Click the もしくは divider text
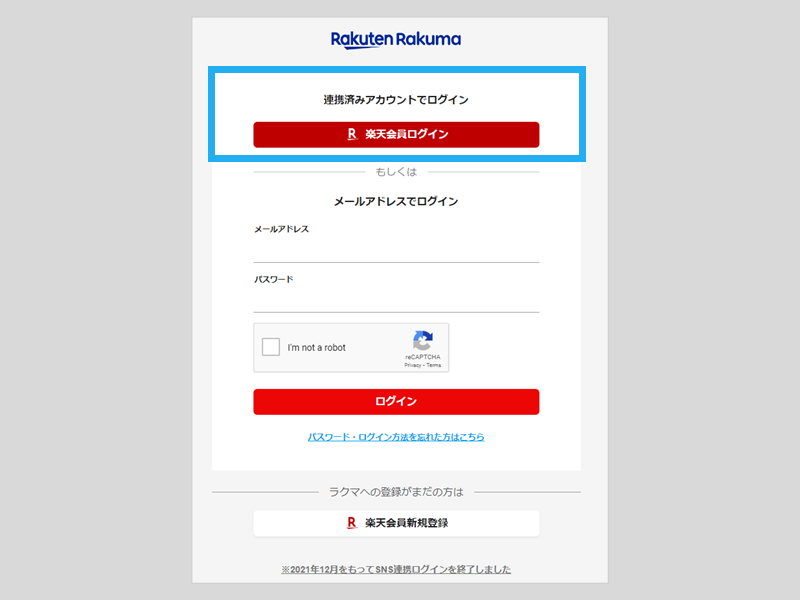 396,172
